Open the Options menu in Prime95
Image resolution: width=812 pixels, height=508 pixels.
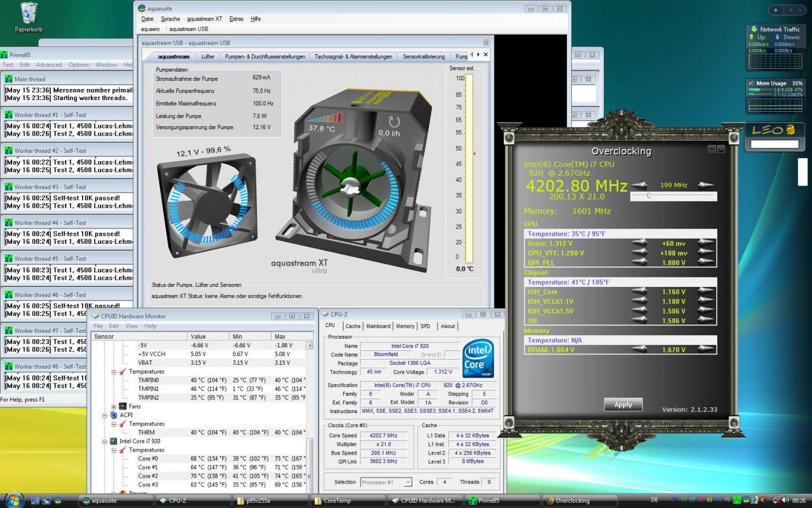[x=79, y=65]
